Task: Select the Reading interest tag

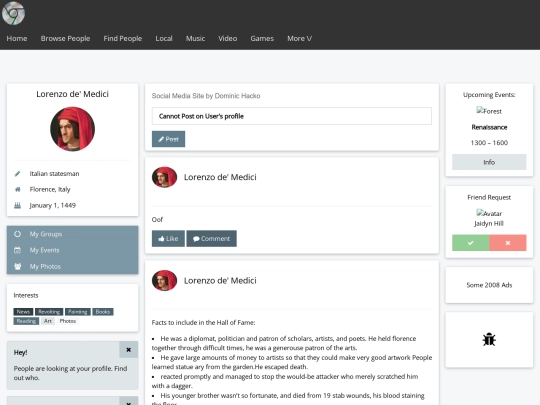Action: [26, 321]
